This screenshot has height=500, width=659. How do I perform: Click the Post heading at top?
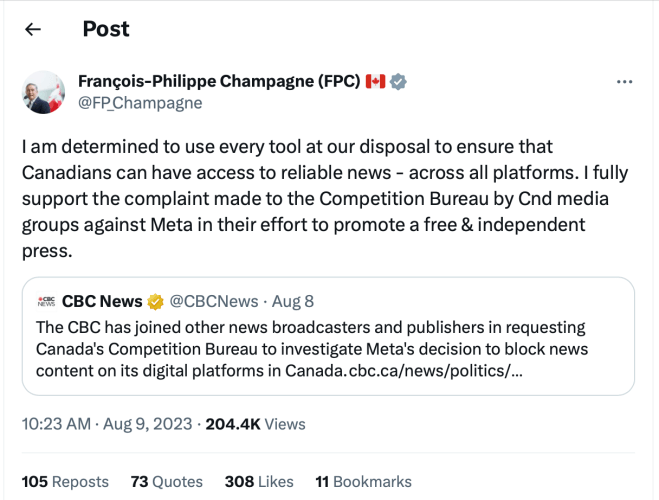pyautogui.click(x=106, y=29)
